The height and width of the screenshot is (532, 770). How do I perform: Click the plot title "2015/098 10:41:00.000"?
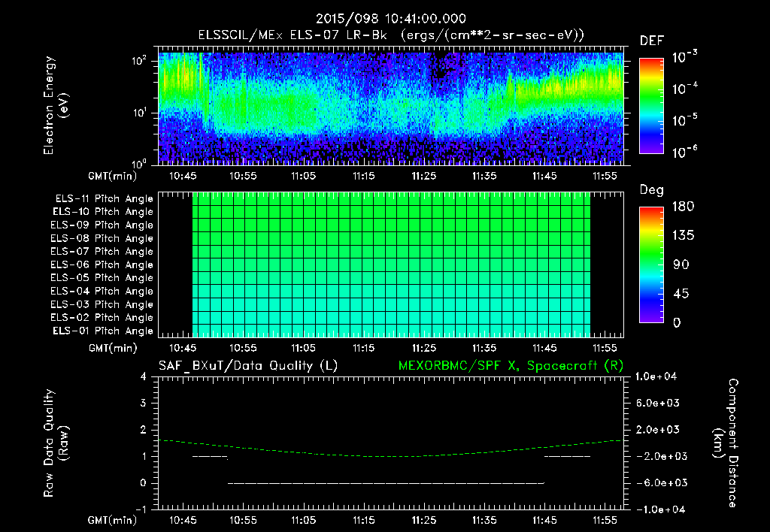390,19
